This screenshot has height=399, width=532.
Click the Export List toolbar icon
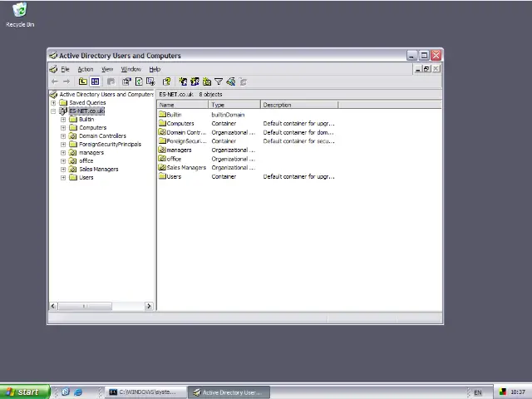(x=150, y=81)
